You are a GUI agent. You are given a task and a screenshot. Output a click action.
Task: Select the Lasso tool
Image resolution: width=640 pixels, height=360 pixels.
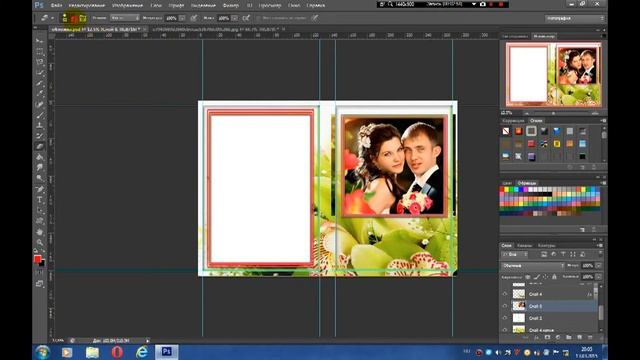pyautogui.click(x=40, y=62)
